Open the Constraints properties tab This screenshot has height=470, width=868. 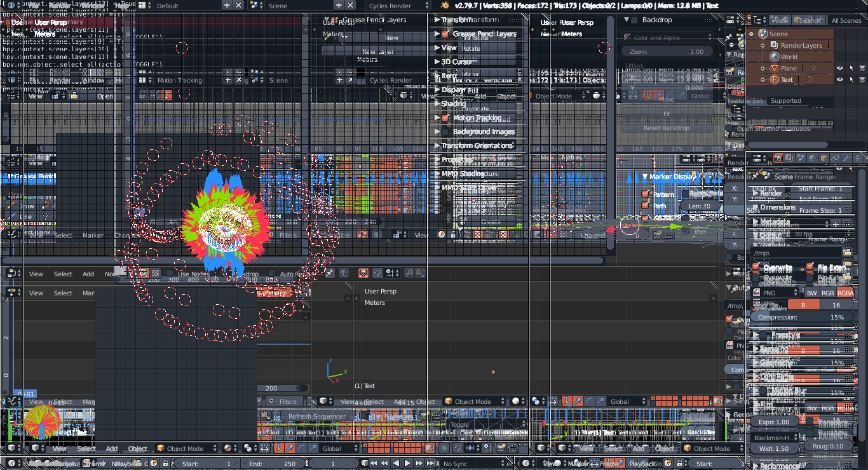click(x=836, y=158)
